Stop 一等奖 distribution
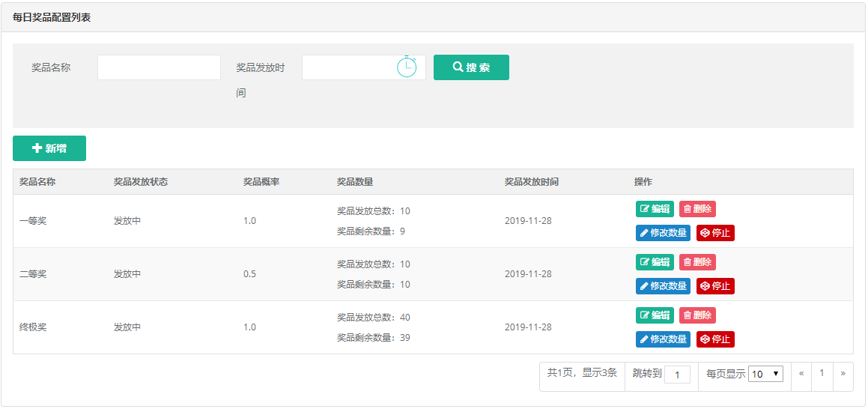Screen dimensions: 868x409 715,233
